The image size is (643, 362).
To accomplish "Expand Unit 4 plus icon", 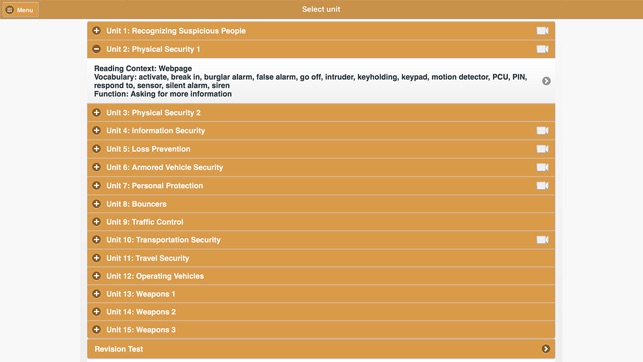I will (96, 130).
